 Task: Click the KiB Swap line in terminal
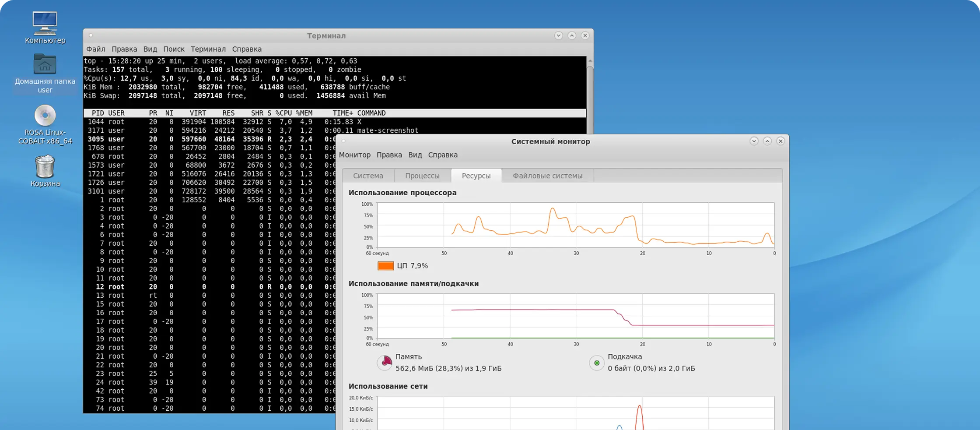(234, 96)
